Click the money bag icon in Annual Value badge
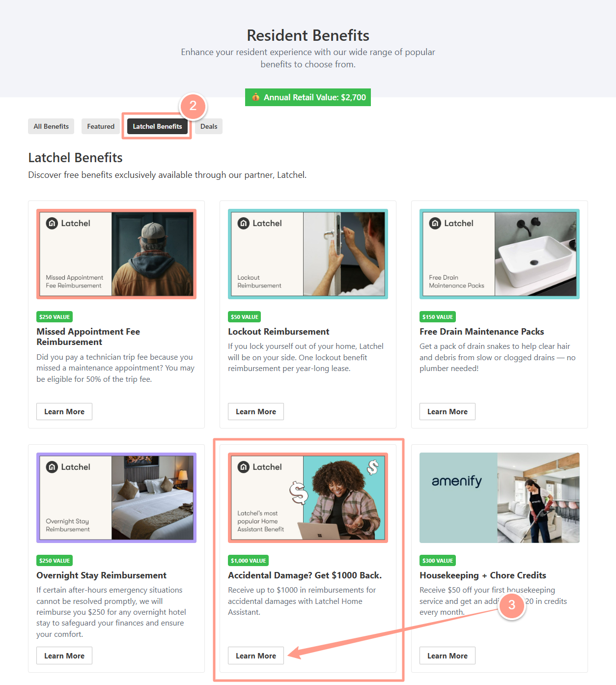Screen dimensions: 616x685 [255, 97]
